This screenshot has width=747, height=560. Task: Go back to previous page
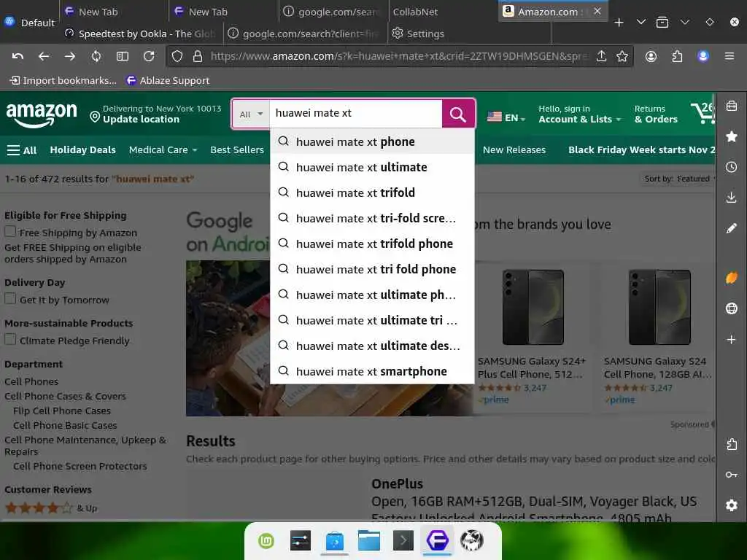[44, 56]
